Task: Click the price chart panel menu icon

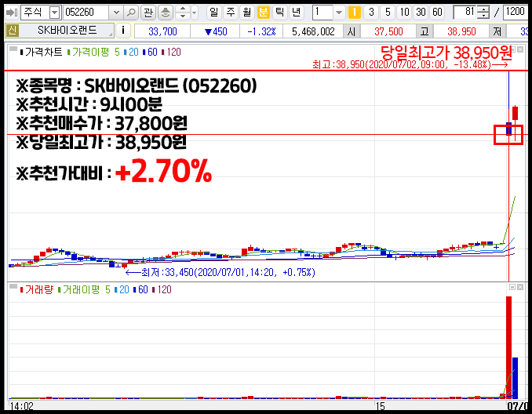Action: (13, 49)
